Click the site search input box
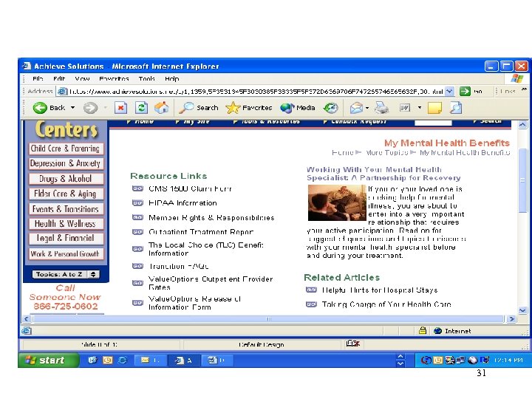The image size is (532, 399). click(x=433, y=123)
